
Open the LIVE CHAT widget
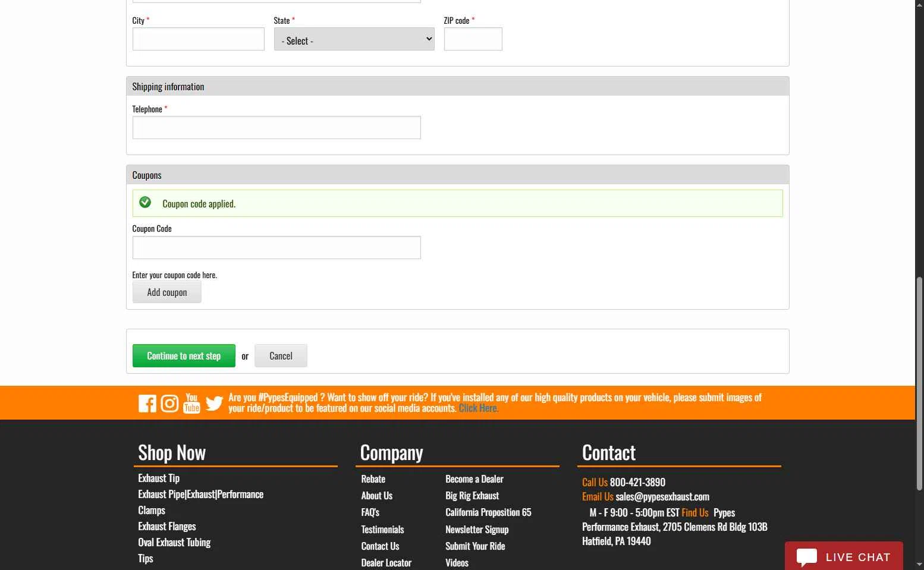point(844,556)
